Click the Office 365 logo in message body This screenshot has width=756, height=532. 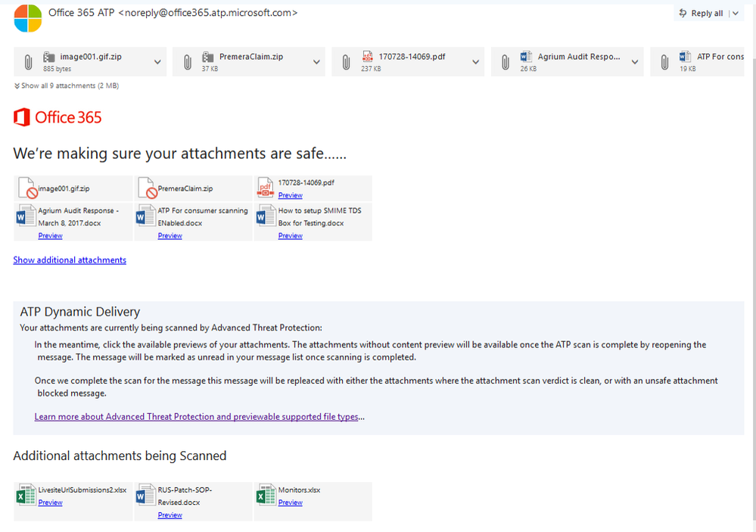[x=58, y=117]
